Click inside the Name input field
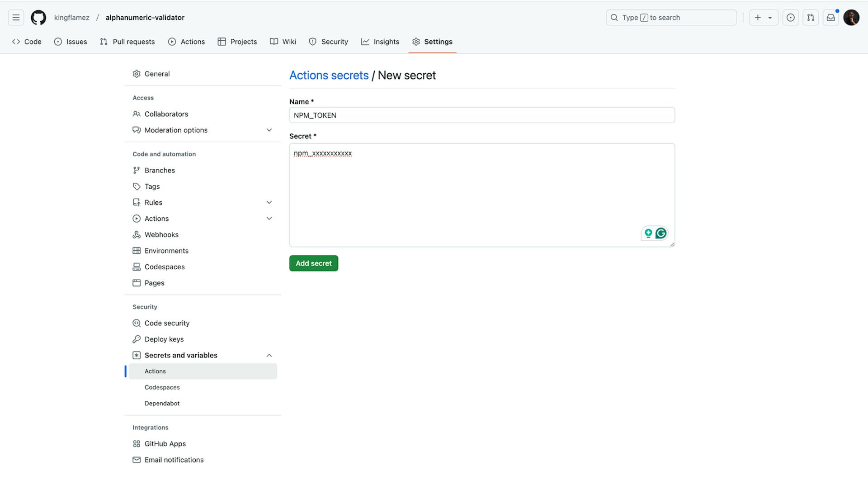The width and height of the screenshot is (868, 500). click(481, 115)
